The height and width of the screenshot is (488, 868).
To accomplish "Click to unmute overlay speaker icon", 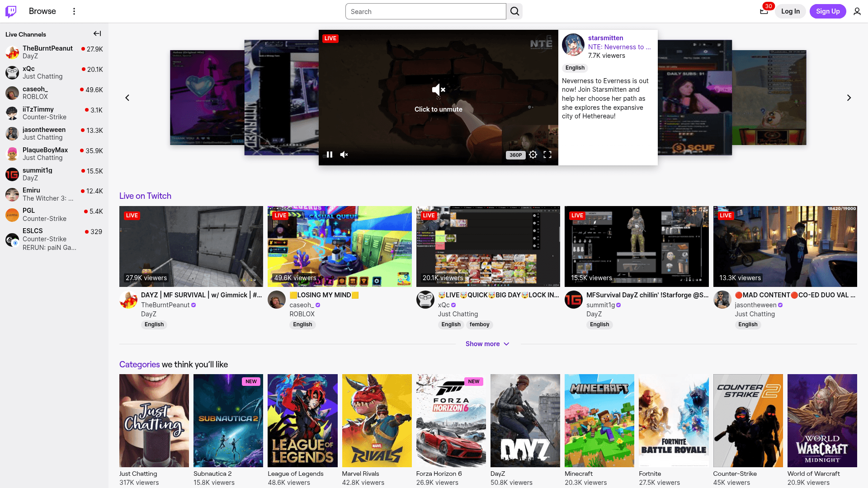I will pos(439,89).
